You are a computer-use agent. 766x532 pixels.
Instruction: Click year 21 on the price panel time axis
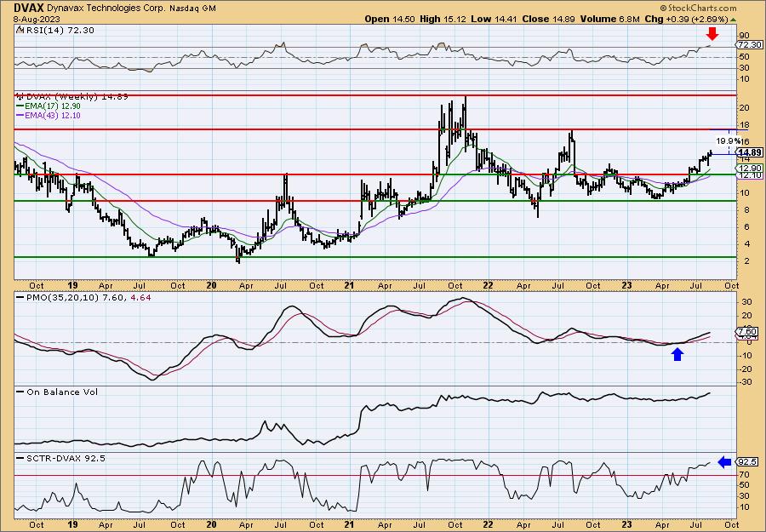(349, 285)
